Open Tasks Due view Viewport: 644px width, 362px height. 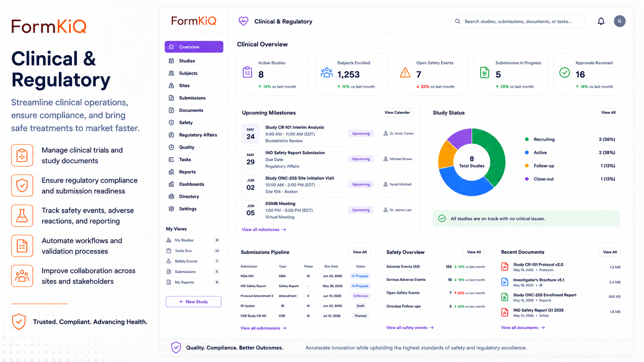point(193,250)
